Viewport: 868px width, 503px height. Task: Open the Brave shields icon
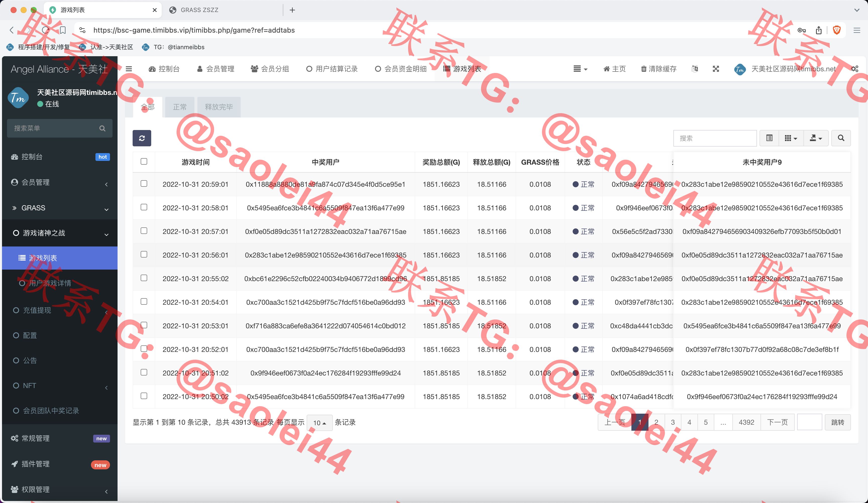click(x=837, y=30)
